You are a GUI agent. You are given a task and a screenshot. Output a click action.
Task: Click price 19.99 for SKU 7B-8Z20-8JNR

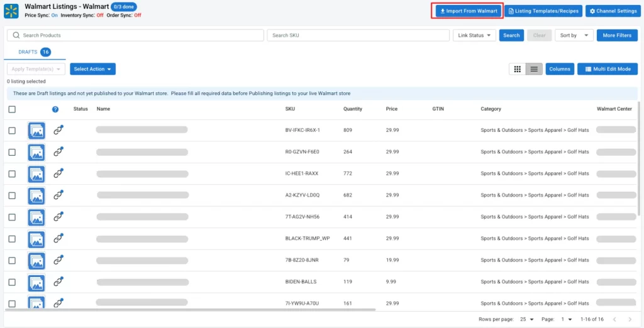coord(392,260)
